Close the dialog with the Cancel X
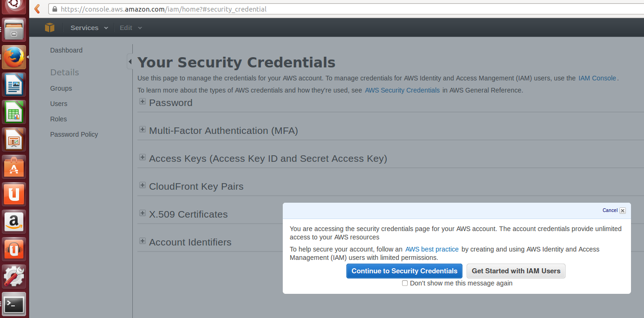 coord(623,211)
